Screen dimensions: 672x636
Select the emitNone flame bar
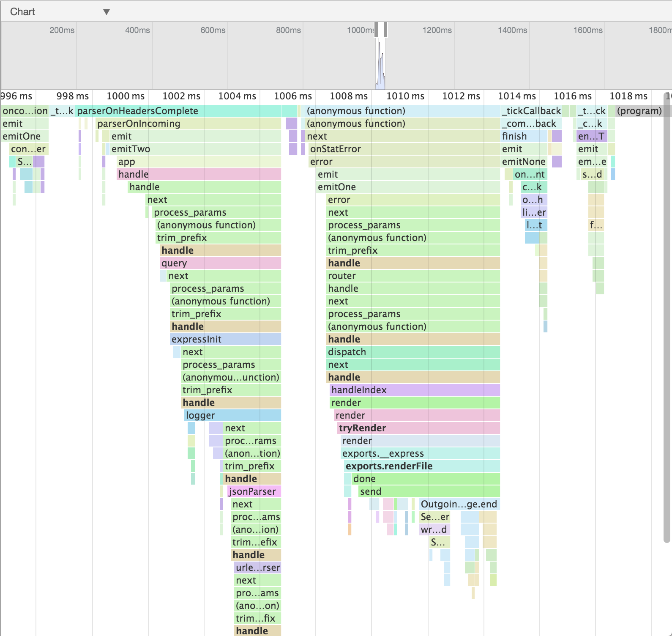coord(524,162)
